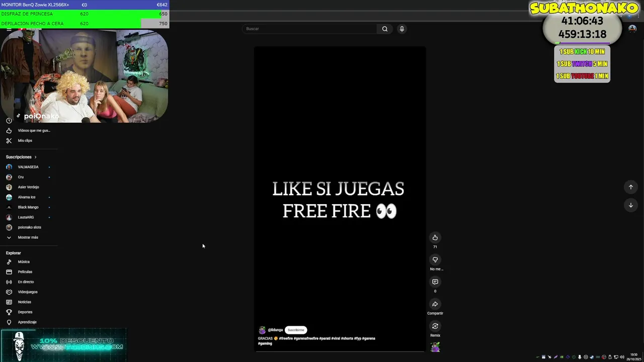Image resolution: width=644 pixels, height=362 pixels.
Task: Open the poionako slots subscription
Action: pos(29,227)
